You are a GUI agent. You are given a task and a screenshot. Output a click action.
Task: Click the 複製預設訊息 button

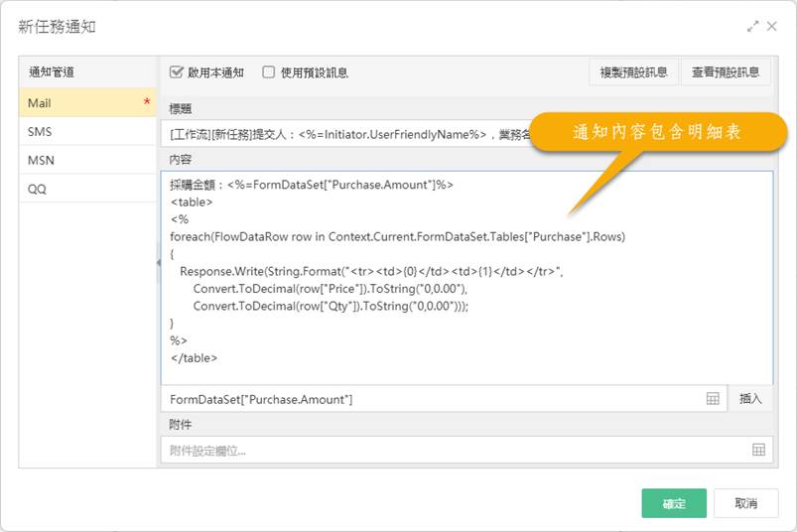[x=633, y=72]
